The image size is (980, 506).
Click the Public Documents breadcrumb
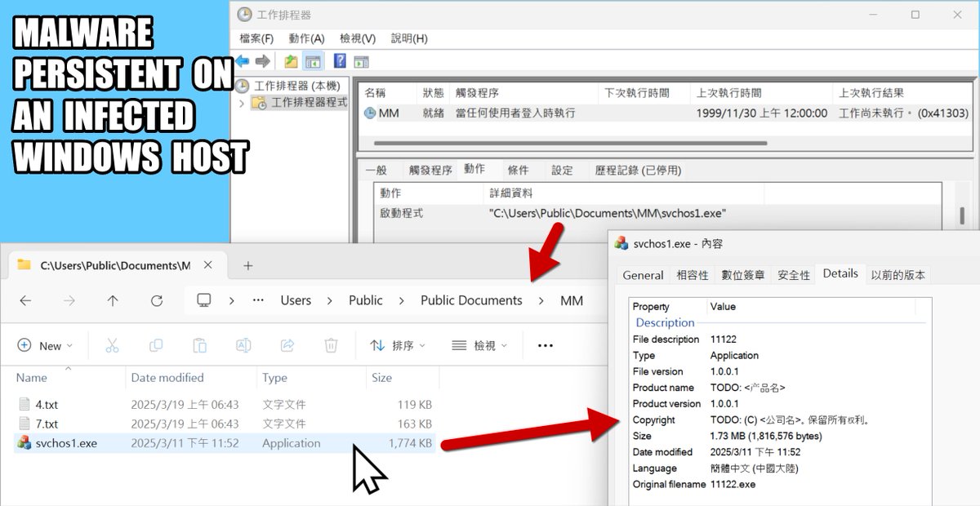pyautogui.click(x=471, y=300)
